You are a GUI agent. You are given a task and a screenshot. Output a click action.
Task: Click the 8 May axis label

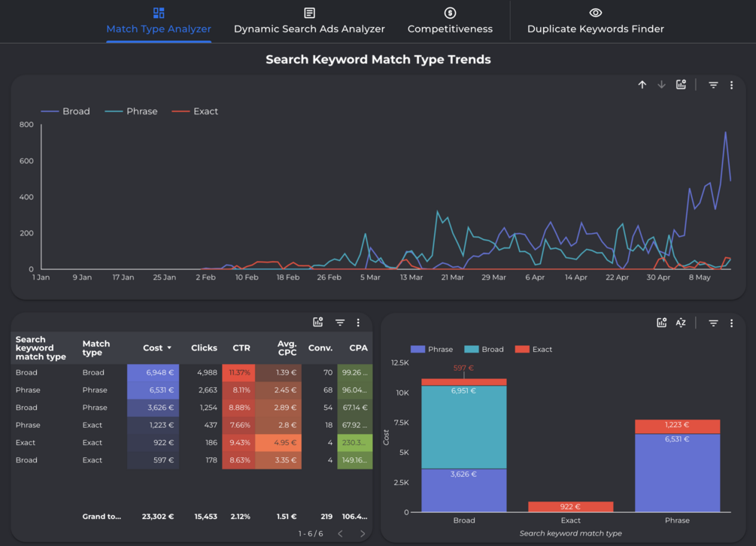tap(700, 278)
